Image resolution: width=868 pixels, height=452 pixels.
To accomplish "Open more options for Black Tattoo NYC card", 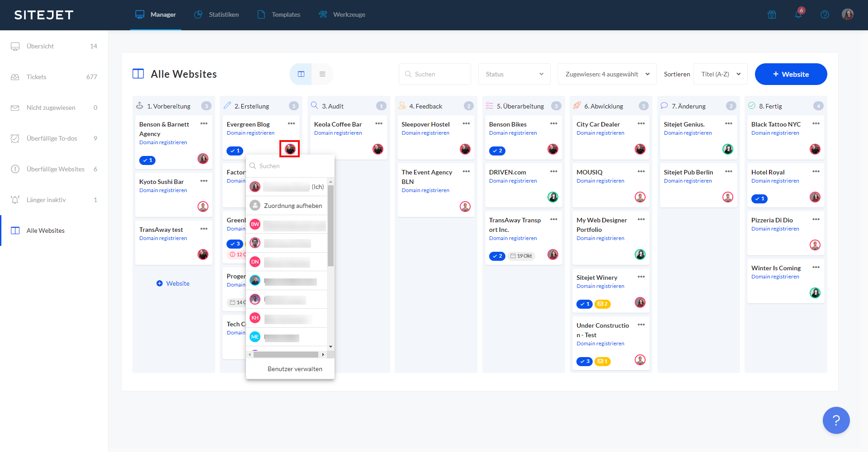I will click(816, 124).
